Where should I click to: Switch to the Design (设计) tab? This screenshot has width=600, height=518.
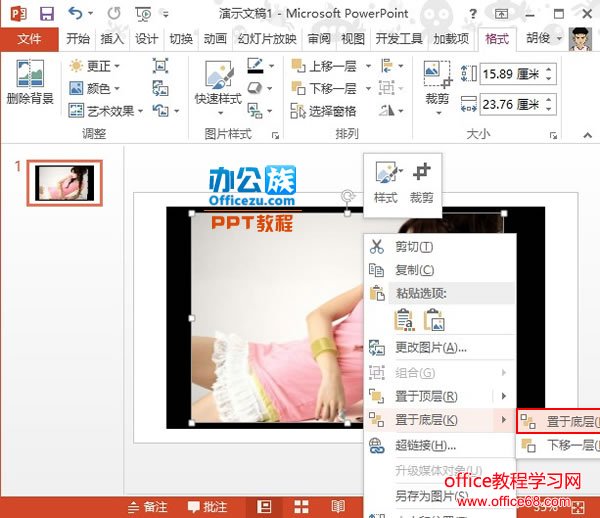(147, 39)
